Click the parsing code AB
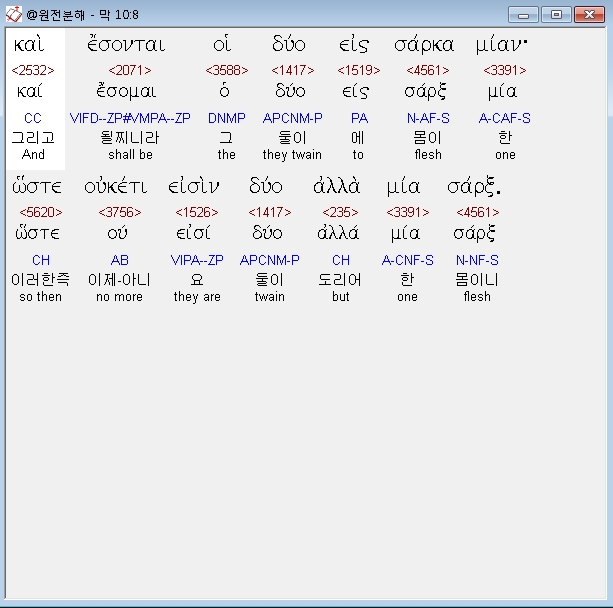Image resolution: width=613 pixels, height=608 pixels. click(x=120, y=260)
